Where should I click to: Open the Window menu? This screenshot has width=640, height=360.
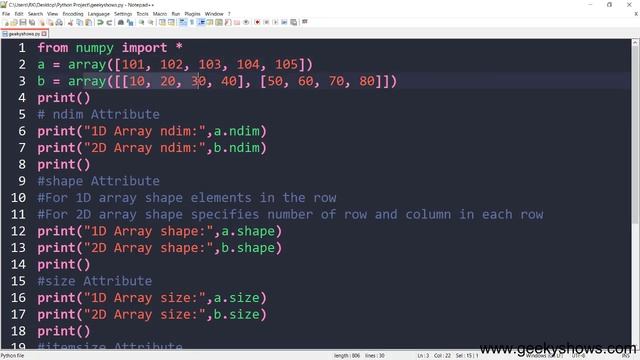[214, 14]
